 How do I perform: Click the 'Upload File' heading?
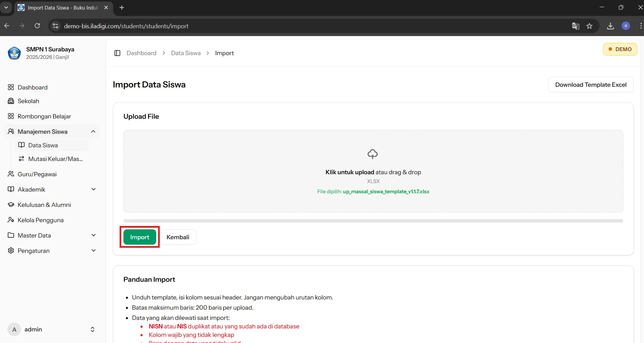tap(141, 116)
